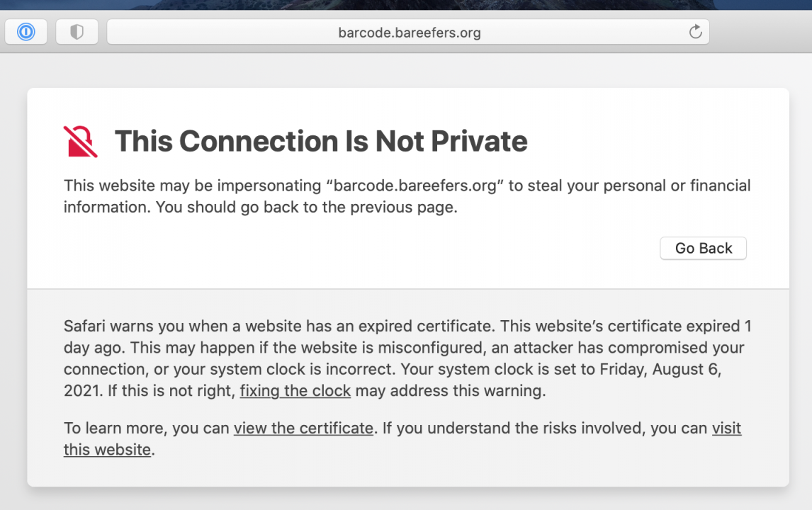Click the "This Connection Is Not Private" heading
812x510 pixels.
pyautogui.click(x=321, y=141)
